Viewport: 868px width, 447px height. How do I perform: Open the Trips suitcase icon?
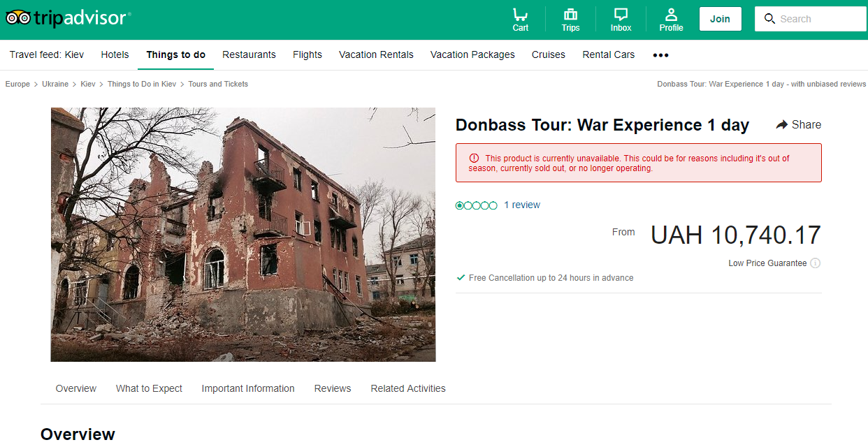(570, 15)
